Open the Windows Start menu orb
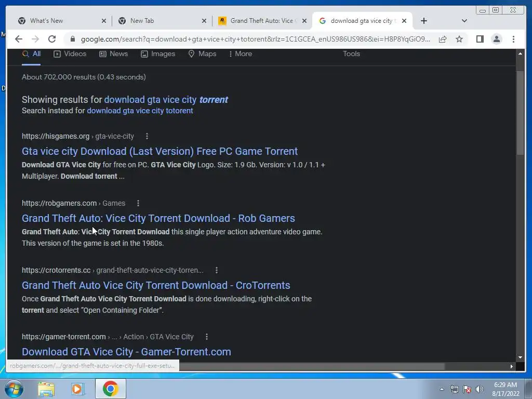Viewport: 532px width, 399px height. (14, 389)
